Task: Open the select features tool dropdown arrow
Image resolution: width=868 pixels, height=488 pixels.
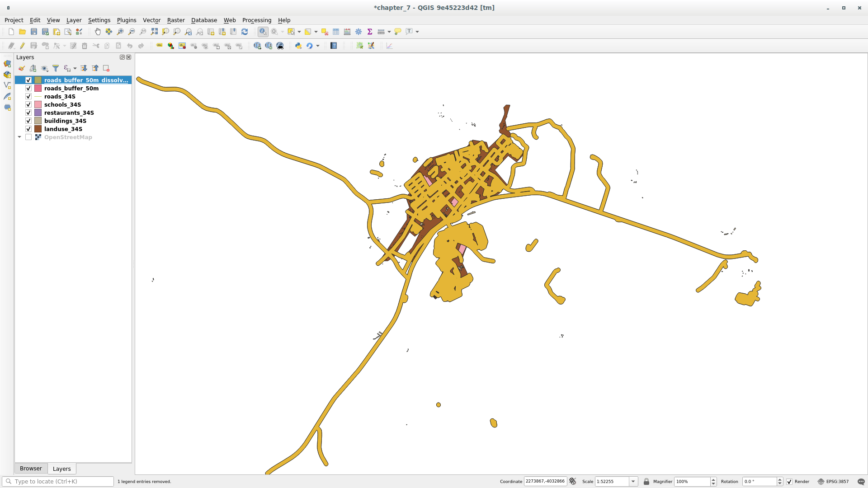Action: (299, 32)
